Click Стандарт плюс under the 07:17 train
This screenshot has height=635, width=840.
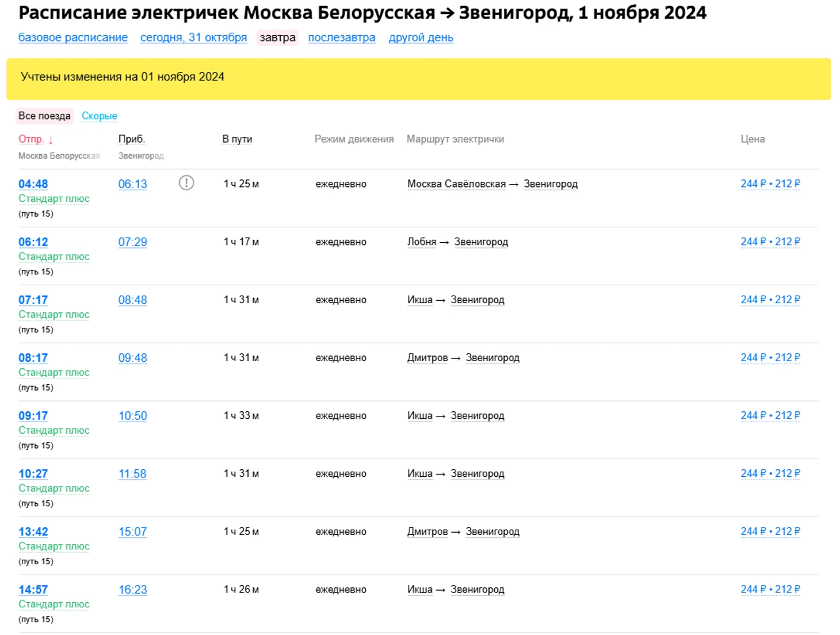[54, 315]
